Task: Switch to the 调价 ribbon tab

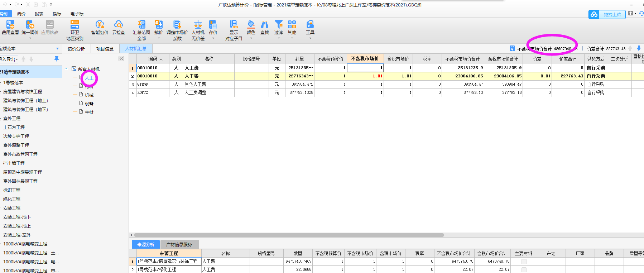Action: [x=21, y=14]
